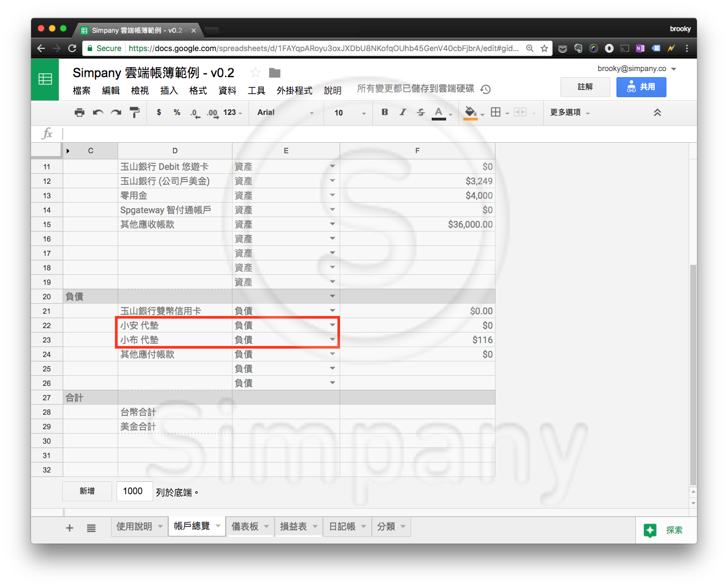The image size is (728, 588).
Task: Switch to the 損益表 sheet tab
Action: coord(294,526)
